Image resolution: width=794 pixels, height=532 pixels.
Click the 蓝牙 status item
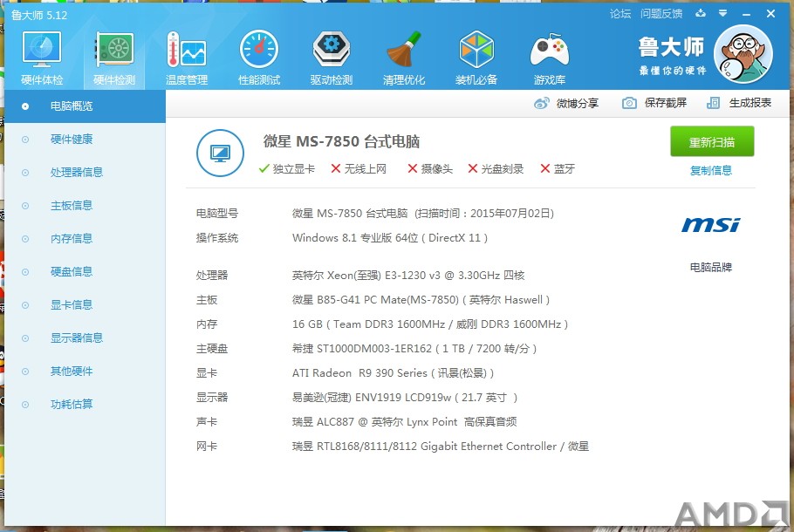pos(558,169)
